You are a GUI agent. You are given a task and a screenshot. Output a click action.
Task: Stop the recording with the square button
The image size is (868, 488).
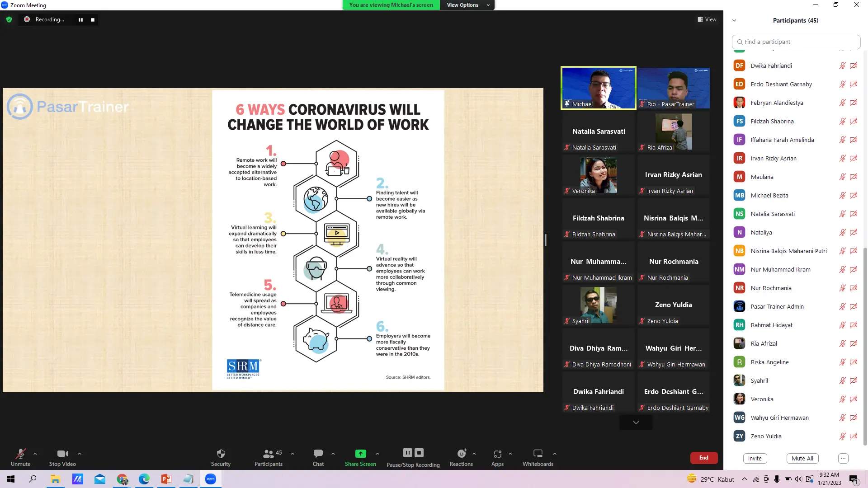click(x=93, y=20)
